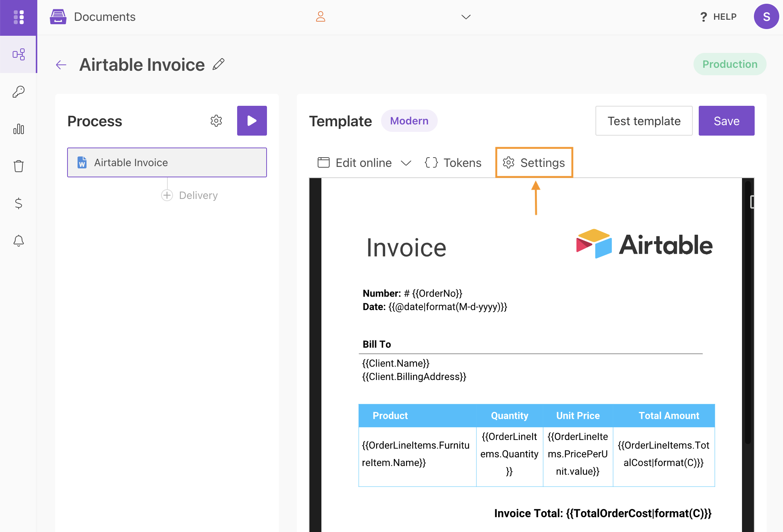This screenshot has height=532, width=783.
Task: Open the API keys sidebar icon
Action: tap(18, 92)
